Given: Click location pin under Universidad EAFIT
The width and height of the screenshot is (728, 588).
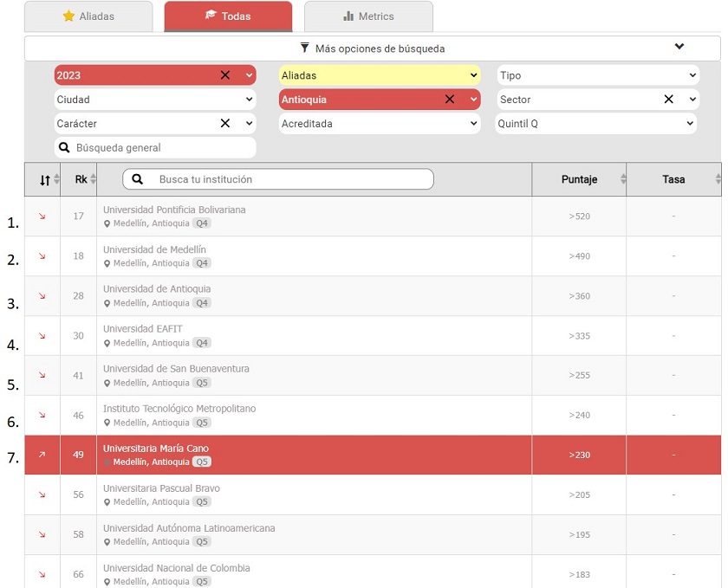Looking at the screenshot, I should tap(107, 344).
